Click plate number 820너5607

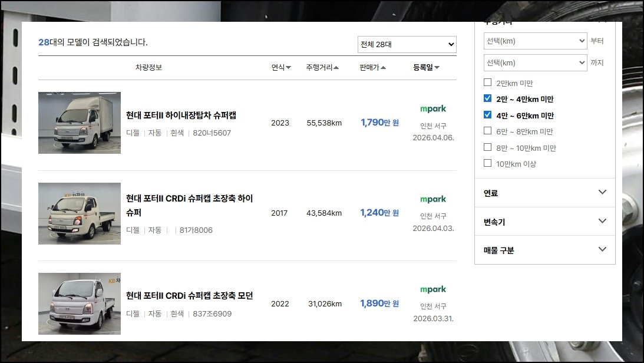212,133
